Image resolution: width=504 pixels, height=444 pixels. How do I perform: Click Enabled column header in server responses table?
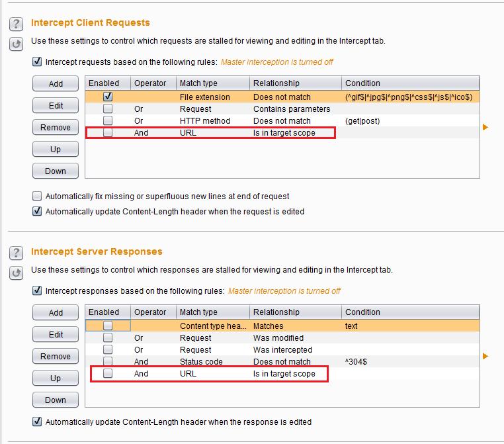(x=108, y=312)
